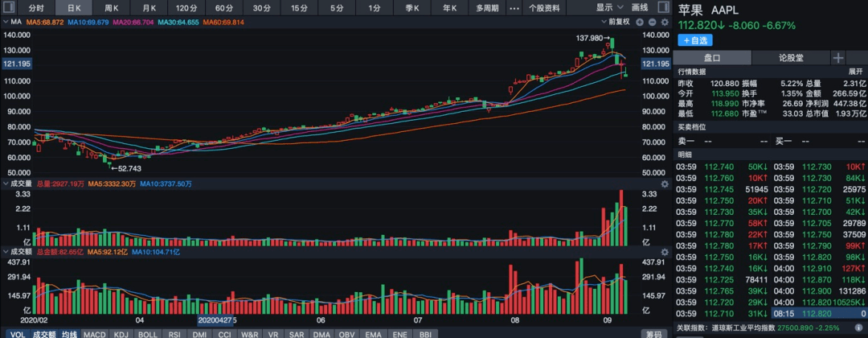Toggle the right panel layout icon

point(663,7)
